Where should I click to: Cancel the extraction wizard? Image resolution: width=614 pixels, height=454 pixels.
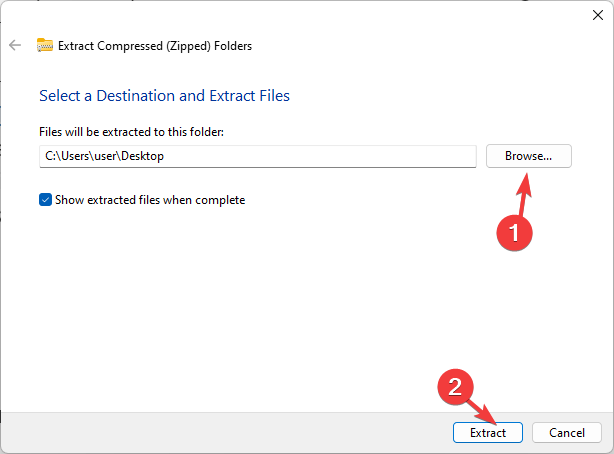[x=566, y=433]
